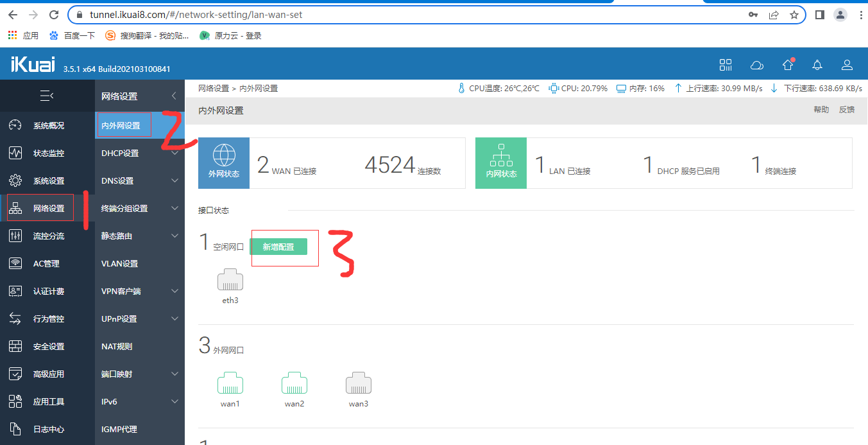The height and width of the screenshot is (445, 868).
Task: Click the CPU温度 thermometer status
Action: [498, 89]
